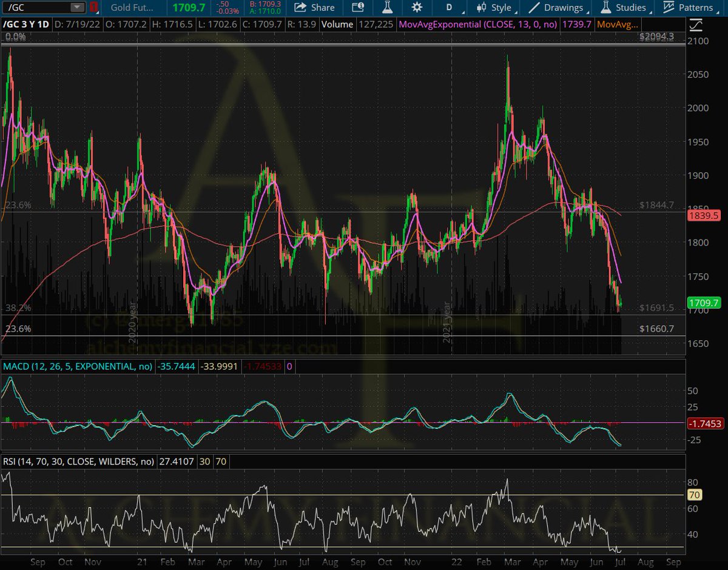Click the open value O: 1707.2
This screenshot has width=728, height=570.
(x=126, y=24)
